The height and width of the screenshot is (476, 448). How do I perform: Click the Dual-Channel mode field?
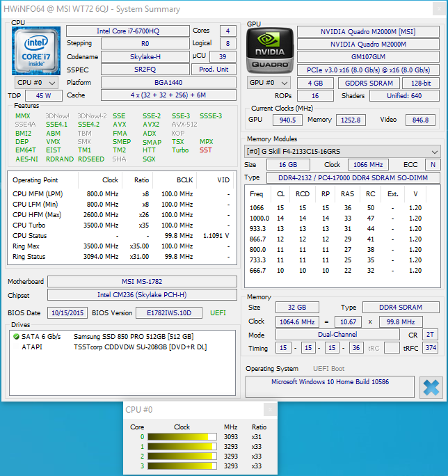pos(337,335)
